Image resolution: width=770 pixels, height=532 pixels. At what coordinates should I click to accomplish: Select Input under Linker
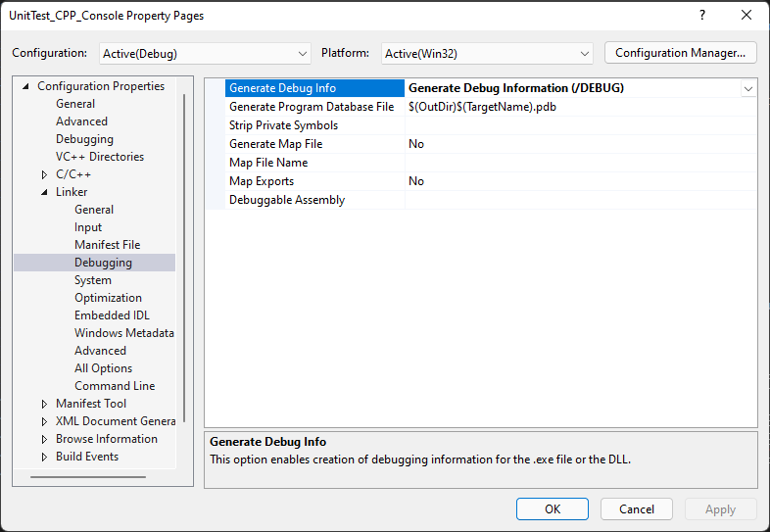point(88,227)
